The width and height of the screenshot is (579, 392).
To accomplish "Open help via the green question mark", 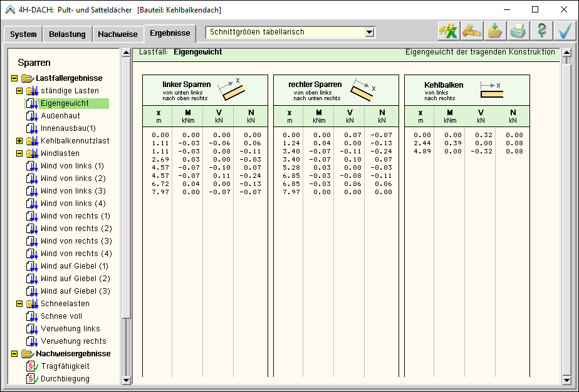I will (x=541, y=31).
